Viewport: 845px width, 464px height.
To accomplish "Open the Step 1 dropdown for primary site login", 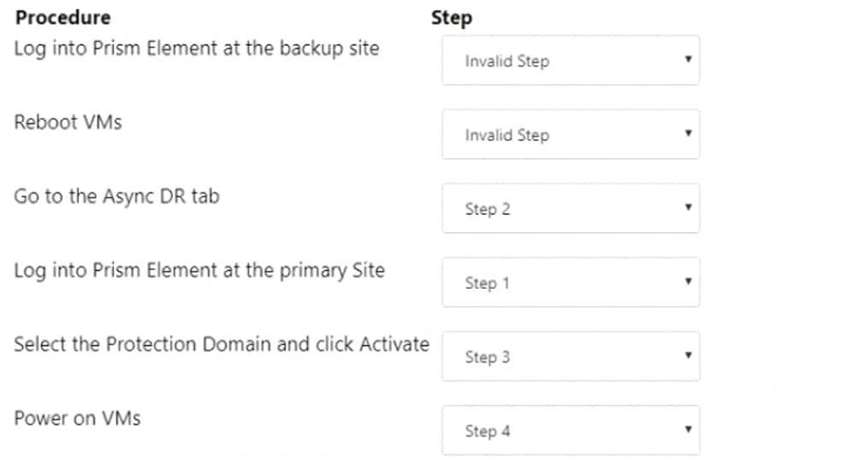I will (571, 282).
